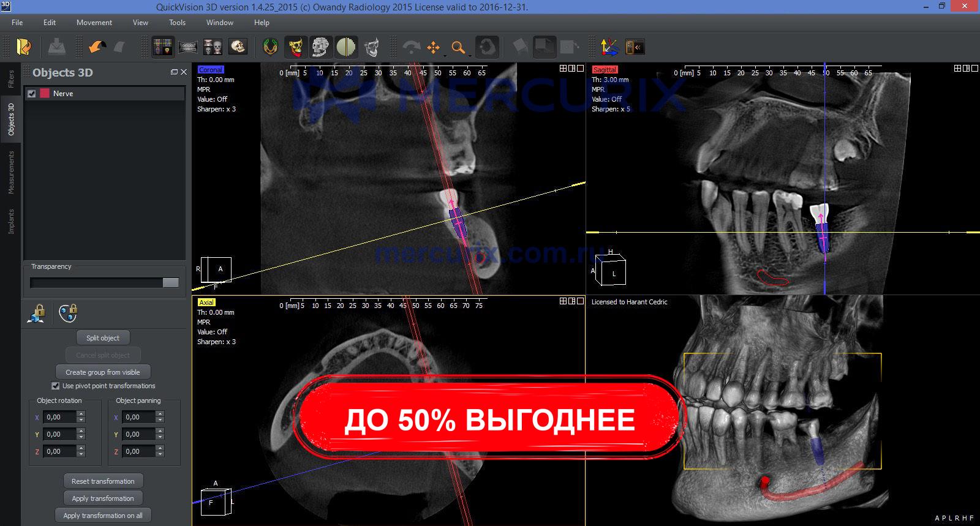This screenshot has width=980, height=526.
Task: Click the orange undo arrow icon
Action: (97, 47)
